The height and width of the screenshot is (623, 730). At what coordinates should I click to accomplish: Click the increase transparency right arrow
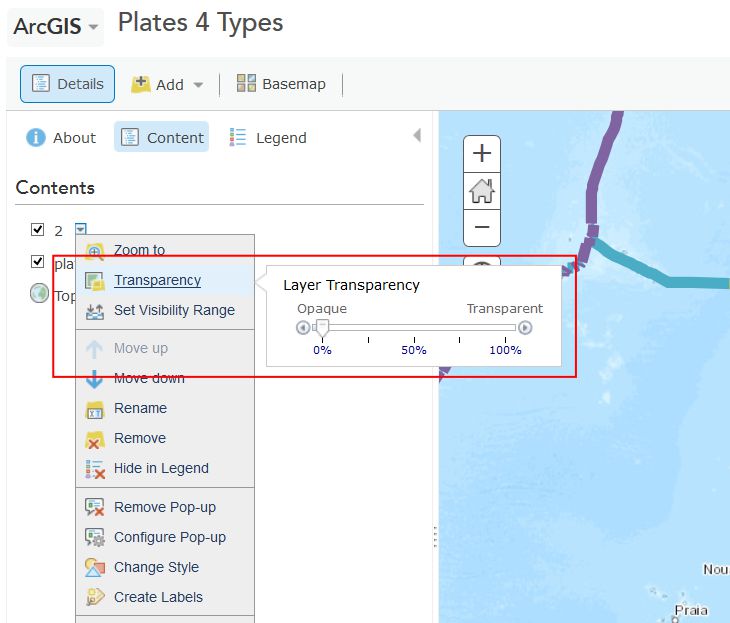[525, 328]
